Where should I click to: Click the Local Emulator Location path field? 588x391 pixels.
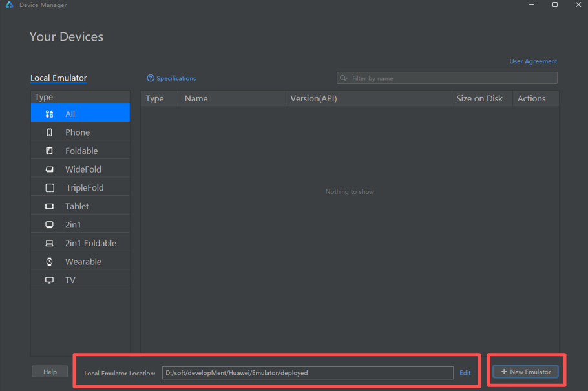tap(308, 373)
